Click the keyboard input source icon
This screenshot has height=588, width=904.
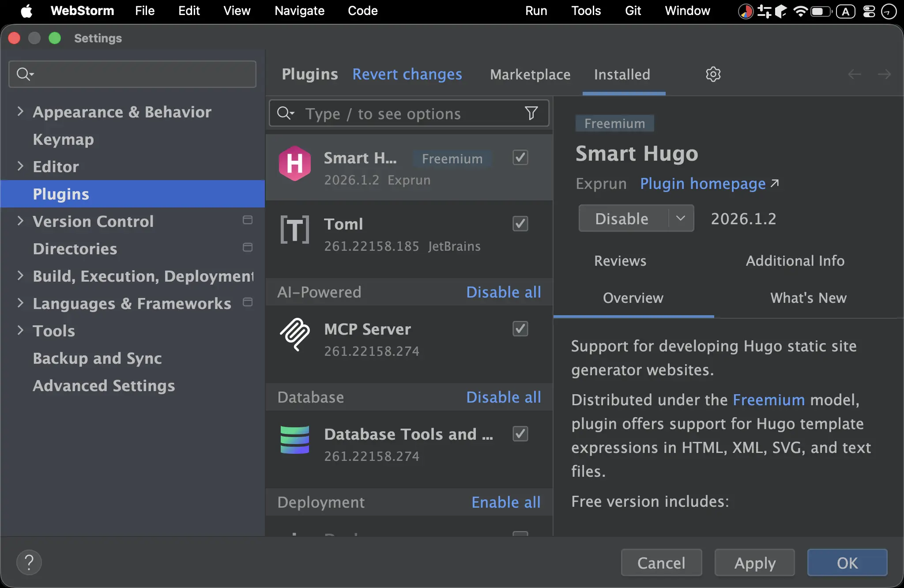(845, 11)
